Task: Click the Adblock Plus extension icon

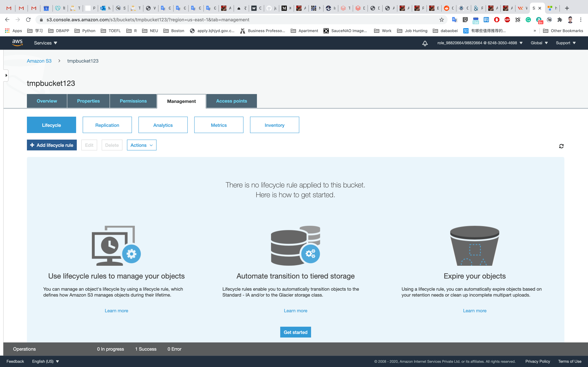Action: (507, 20)
